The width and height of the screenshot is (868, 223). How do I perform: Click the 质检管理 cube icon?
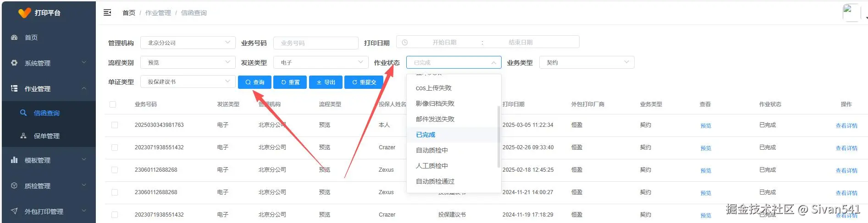coord(14,185)
